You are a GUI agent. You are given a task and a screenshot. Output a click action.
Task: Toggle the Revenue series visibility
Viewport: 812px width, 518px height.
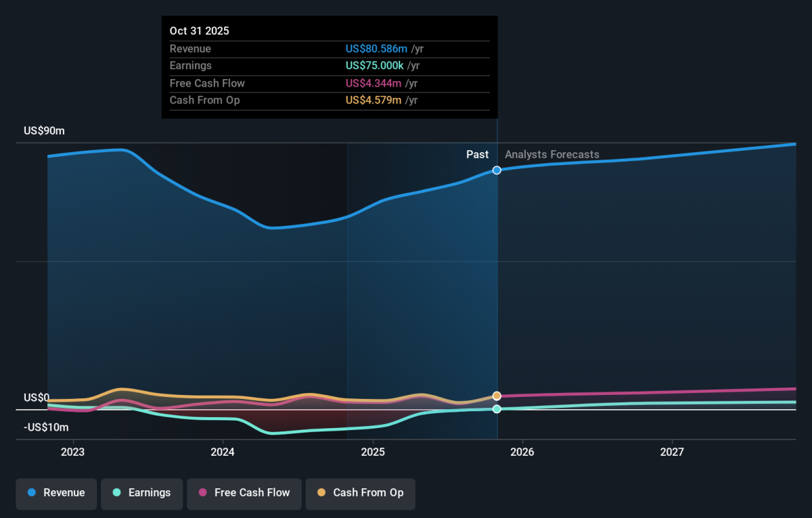(56, 494)
